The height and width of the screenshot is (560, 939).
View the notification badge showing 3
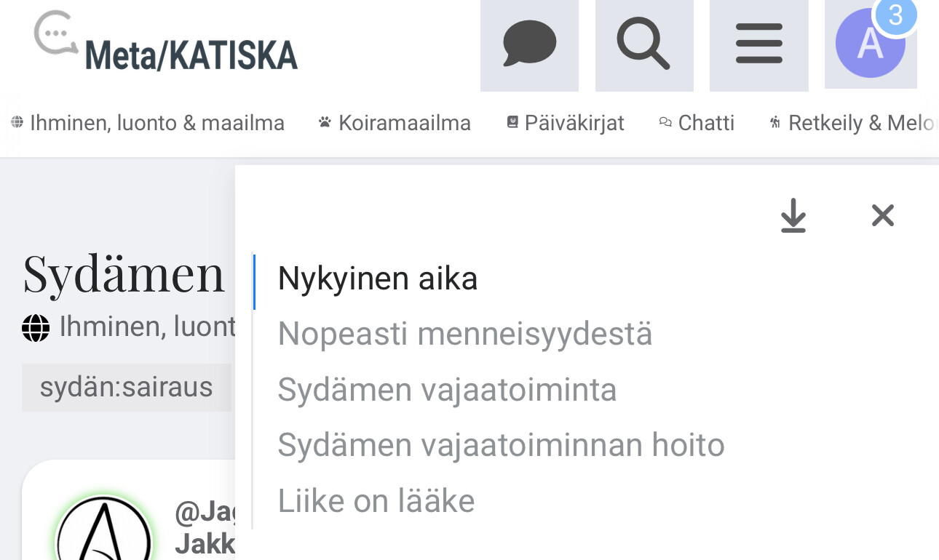click(x=895, y=15)
